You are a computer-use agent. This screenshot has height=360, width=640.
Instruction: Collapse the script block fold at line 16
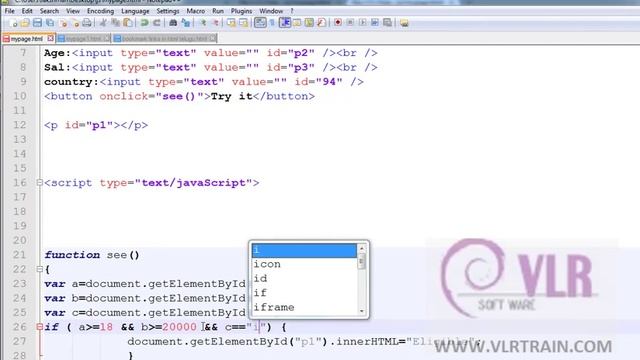[x=40, y=183]
